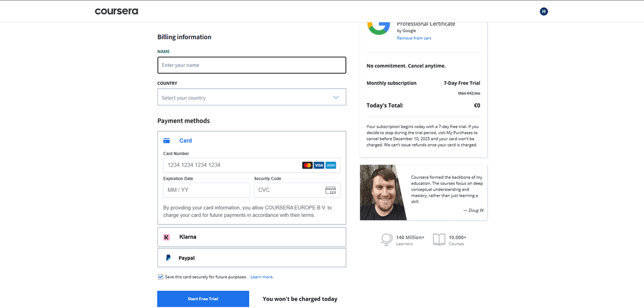Click the American Express logo
This screenshot has height=308, width=644.
[x=330, y=165]
